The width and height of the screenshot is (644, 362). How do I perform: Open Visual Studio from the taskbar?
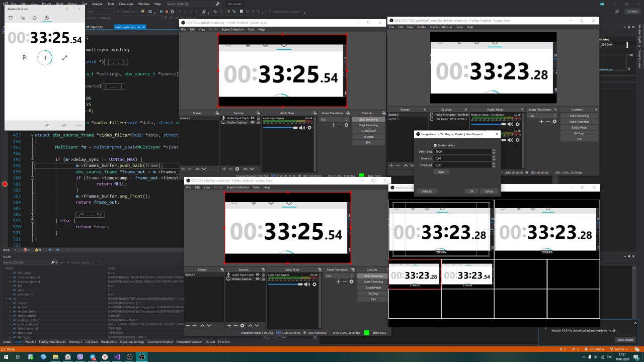pyautogui.click(x=117, y=356)
